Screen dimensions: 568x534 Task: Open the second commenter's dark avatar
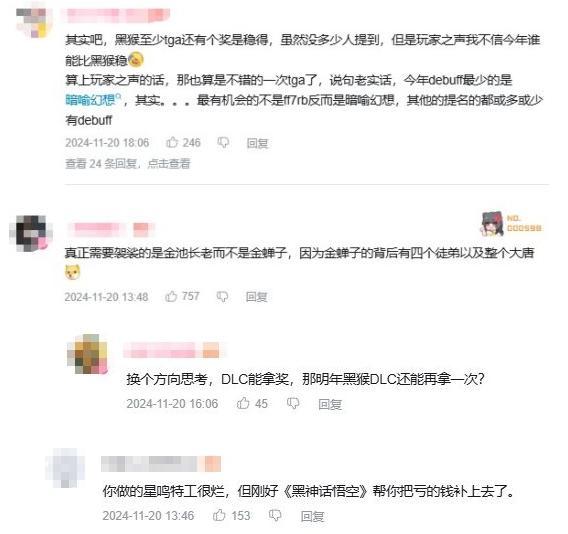pyautogui.click(x=30, y=233)
